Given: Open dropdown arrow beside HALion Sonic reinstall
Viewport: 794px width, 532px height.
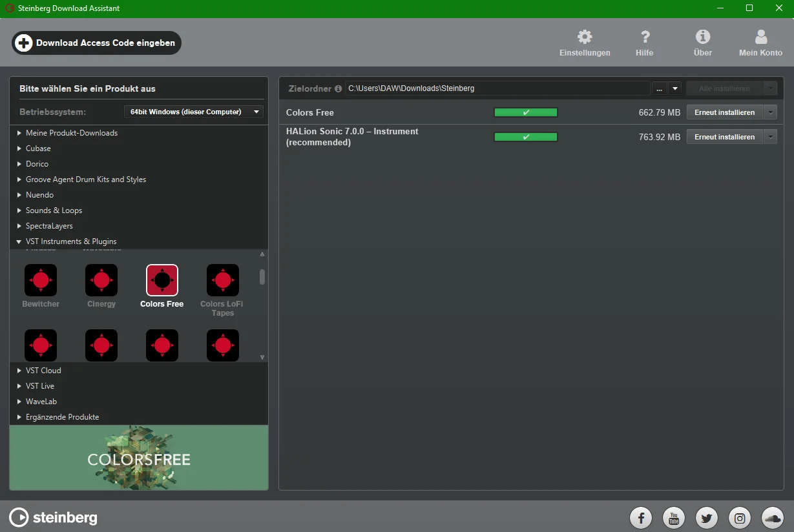Looking at the screenshot, I should [x=770, y=137].
